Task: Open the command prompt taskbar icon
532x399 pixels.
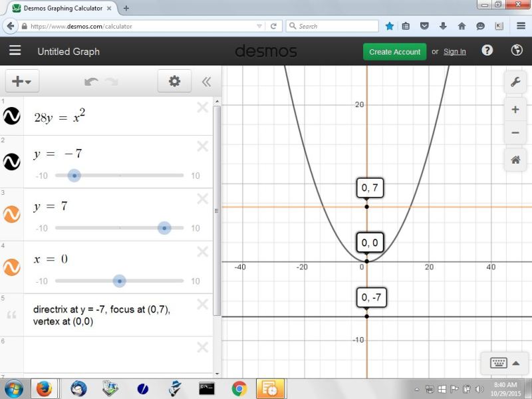Action: 207,389
